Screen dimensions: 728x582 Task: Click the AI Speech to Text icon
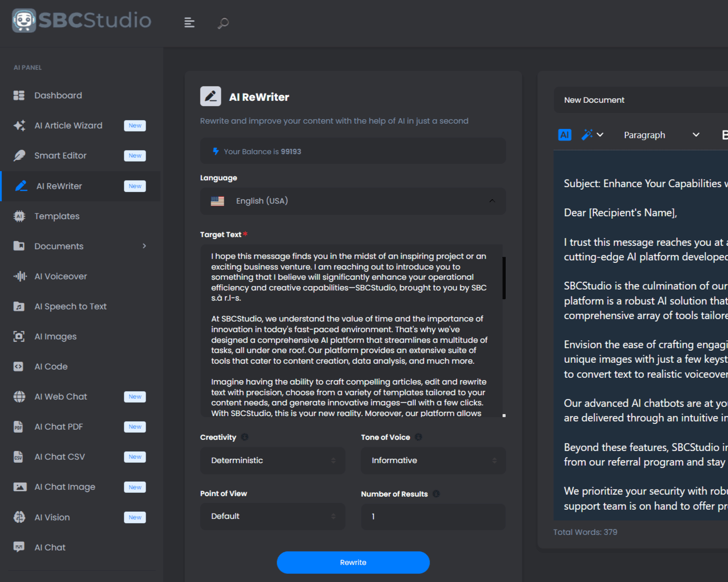[x=19, y=307]
